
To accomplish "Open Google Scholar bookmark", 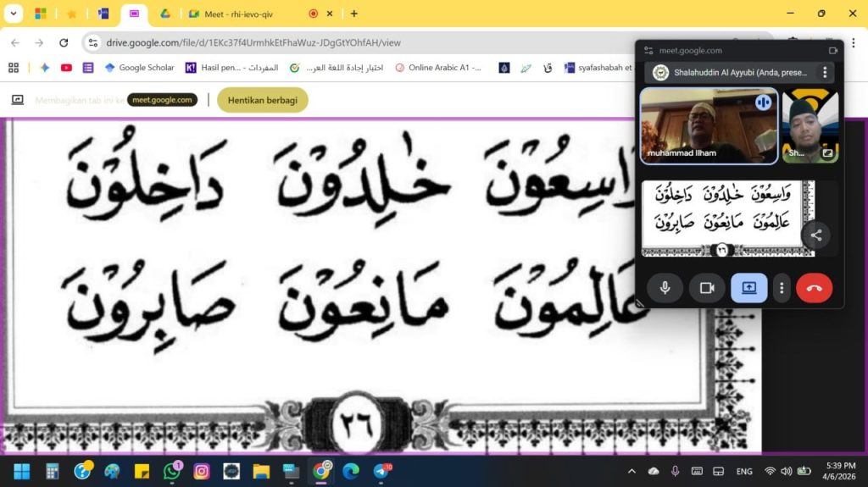I will pyautogui.click(x=139, y=68).
